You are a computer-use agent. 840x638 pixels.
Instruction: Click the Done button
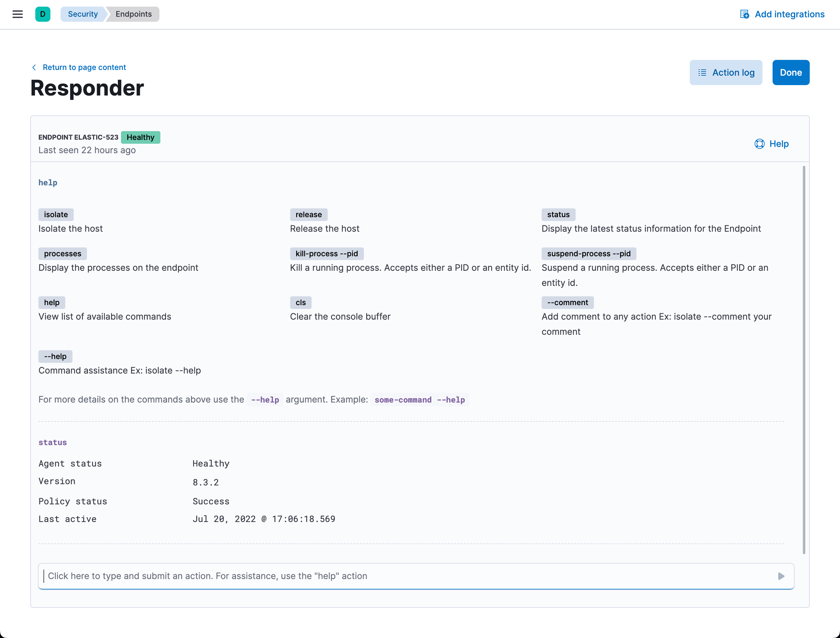[x=791, y=72]
